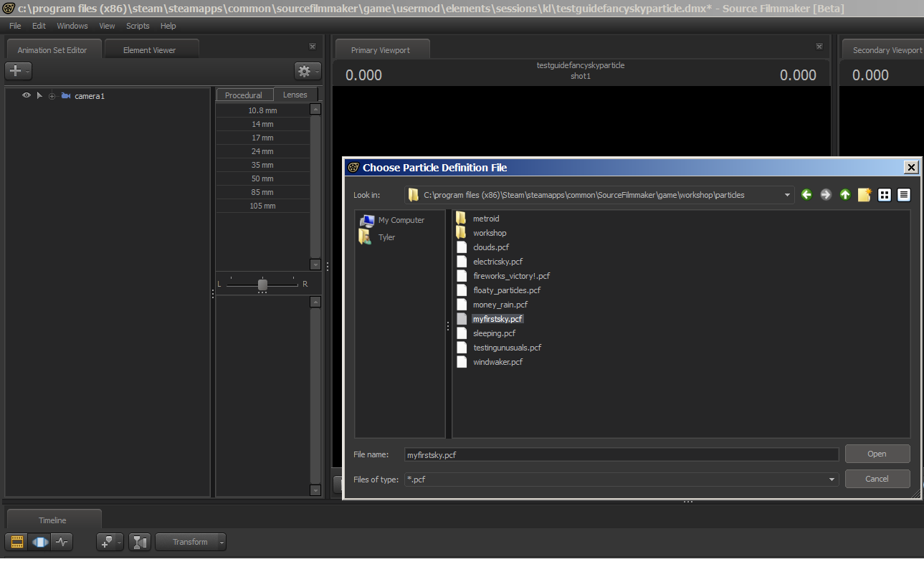Switch to the Clip Editor timeline mode
This screenshot has width=924, height=582.
pyautogui.click(x=16, y=543)
